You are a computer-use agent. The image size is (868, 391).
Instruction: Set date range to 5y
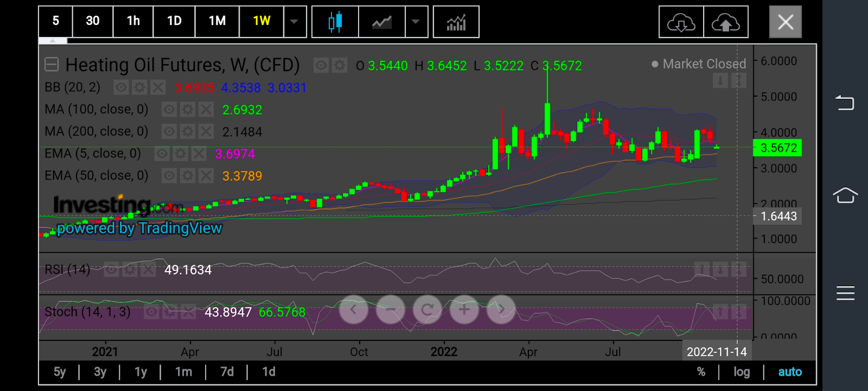point(60,372)
